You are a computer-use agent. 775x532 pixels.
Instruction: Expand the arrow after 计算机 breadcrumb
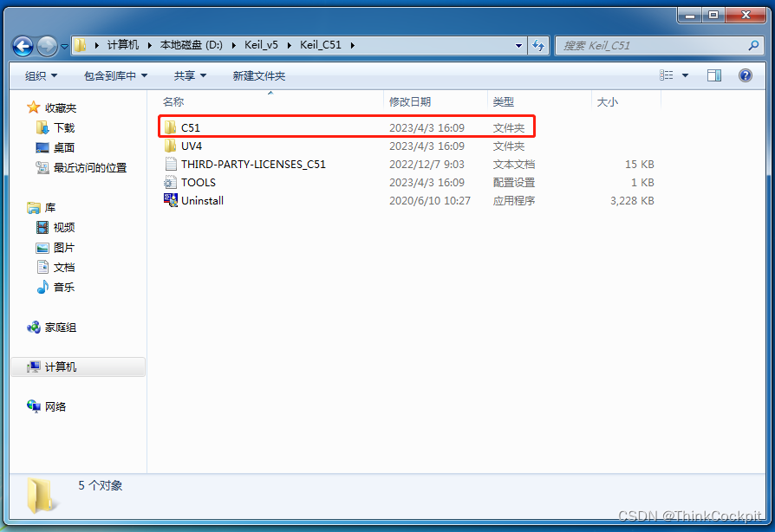(x=149, y=45)
